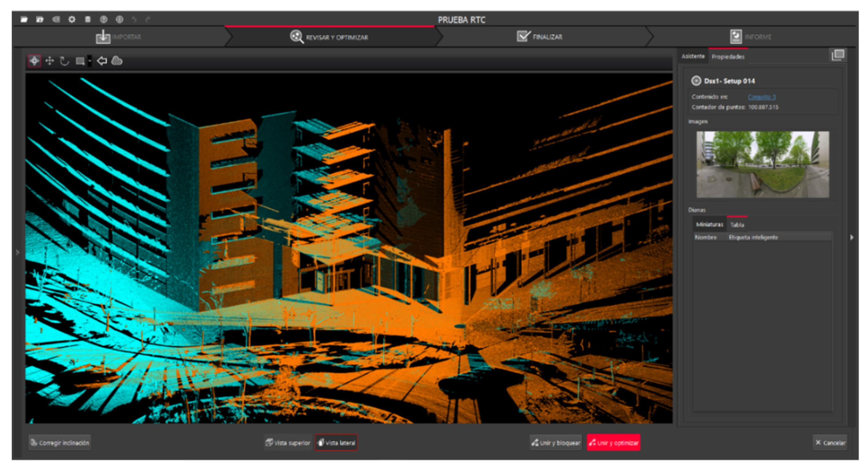Click the point cloud icon
This screenshot has height=473, width=868.
pos(117,61)
